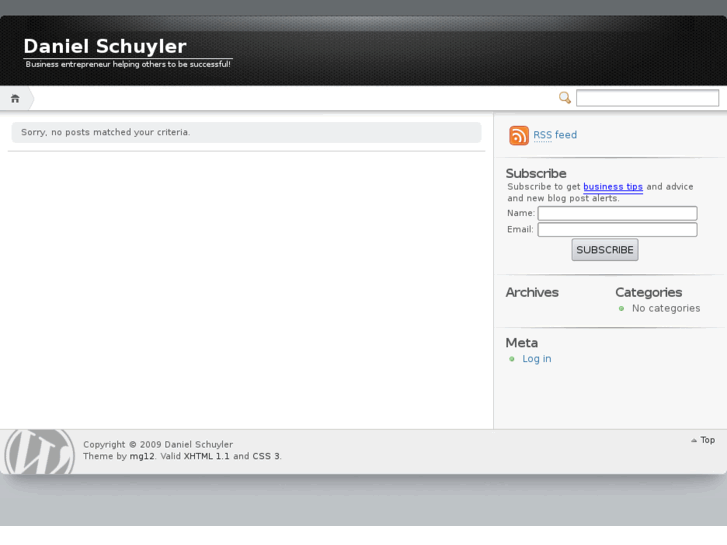727x545 pixels.
Task: Click the Meta heading
Action: [522, 343]
